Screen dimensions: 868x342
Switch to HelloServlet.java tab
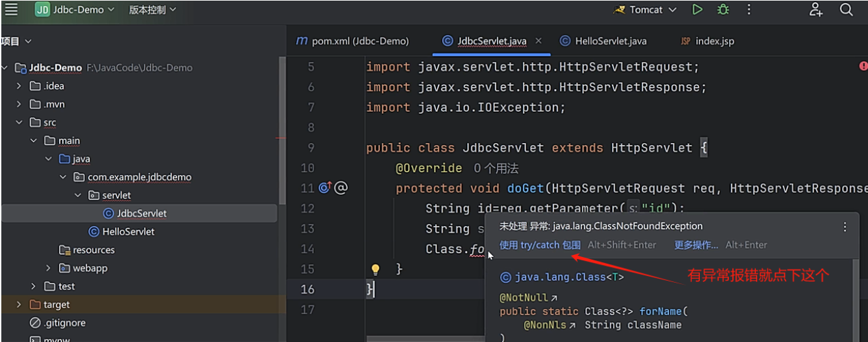[604, 41]
